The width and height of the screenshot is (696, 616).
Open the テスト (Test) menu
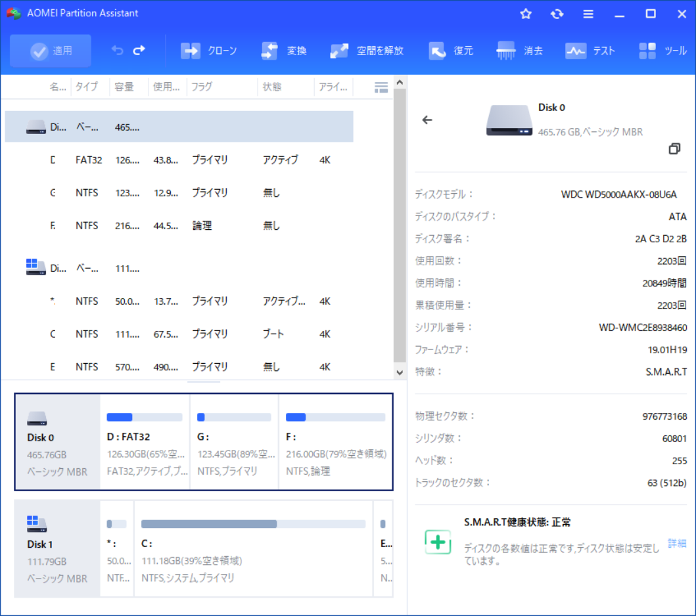(590, 51)
